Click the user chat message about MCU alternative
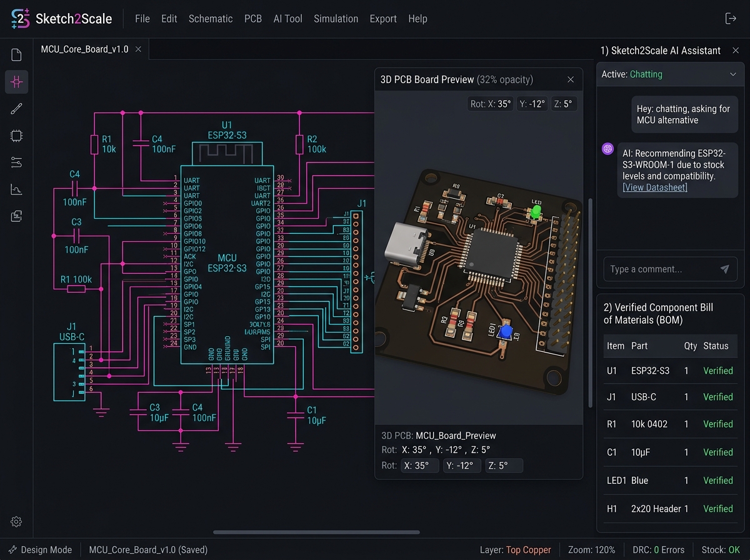 (684, 114)
